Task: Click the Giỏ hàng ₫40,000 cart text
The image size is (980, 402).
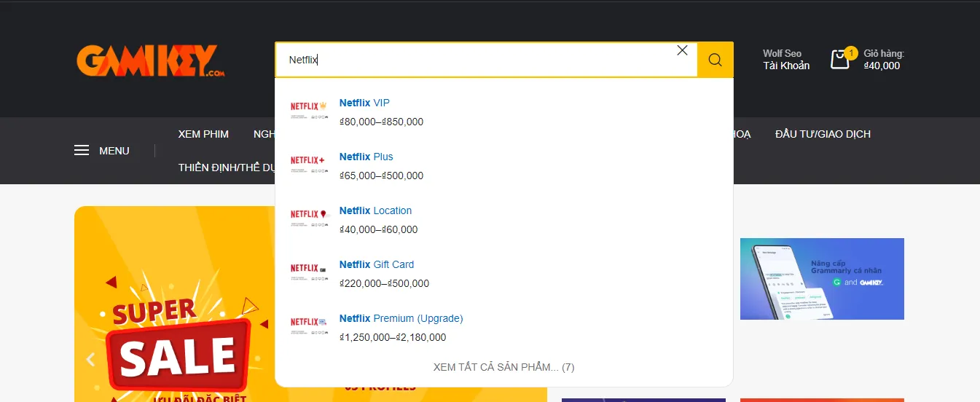Action: click(x=884, y=60)
